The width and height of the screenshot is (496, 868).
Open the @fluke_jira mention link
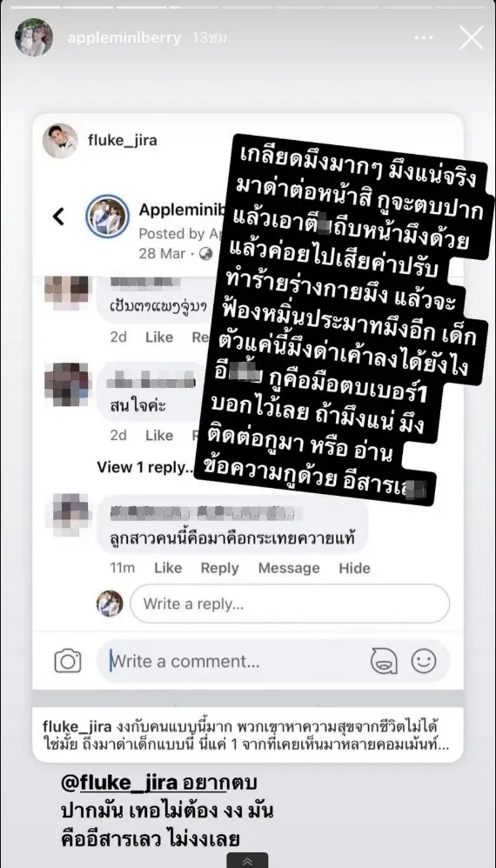(x=119, y=783)
